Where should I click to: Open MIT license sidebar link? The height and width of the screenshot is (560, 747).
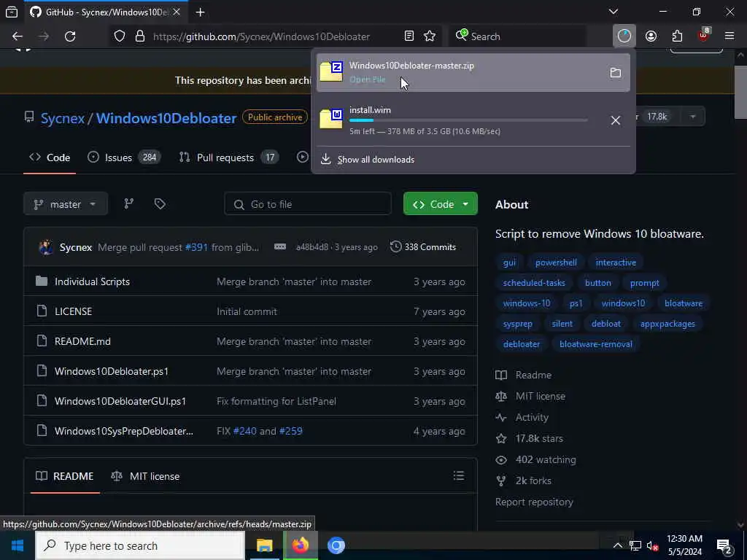click(530, 396)
